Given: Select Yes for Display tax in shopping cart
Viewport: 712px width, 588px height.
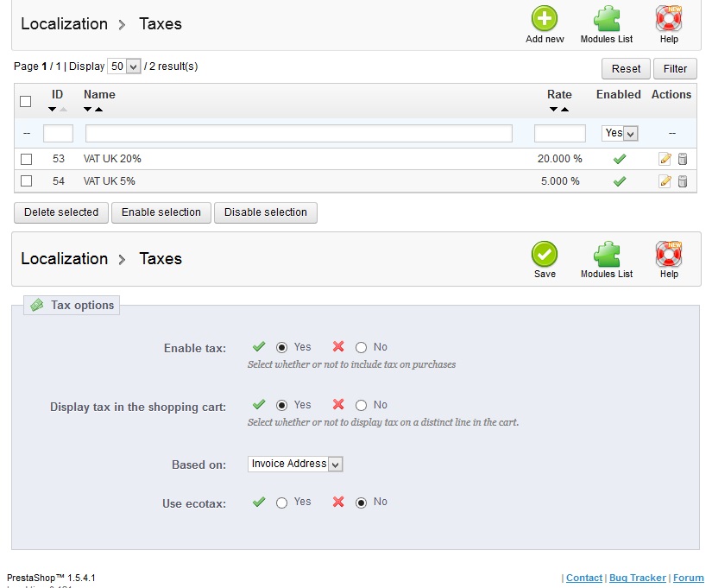Looking at the screenshot, I should tap(281, 405).
